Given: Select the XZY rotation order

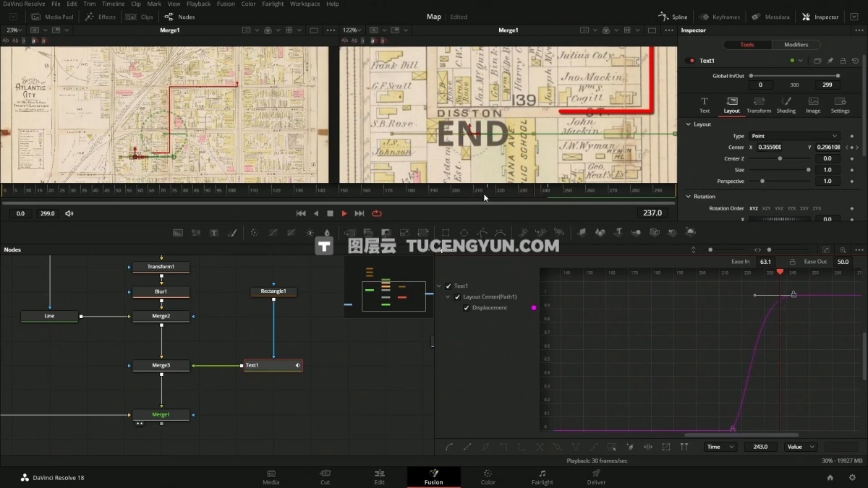Looking at the screenshot, I should click(x=766, y=208).
